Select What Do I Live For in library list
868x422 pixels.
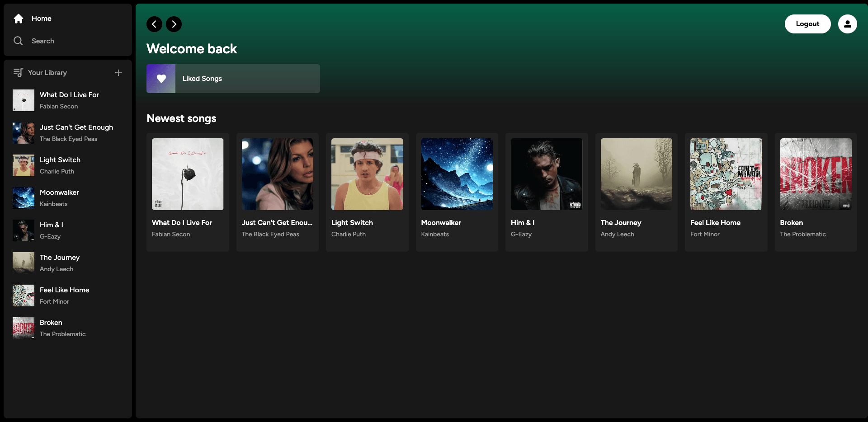coord(68,100)
